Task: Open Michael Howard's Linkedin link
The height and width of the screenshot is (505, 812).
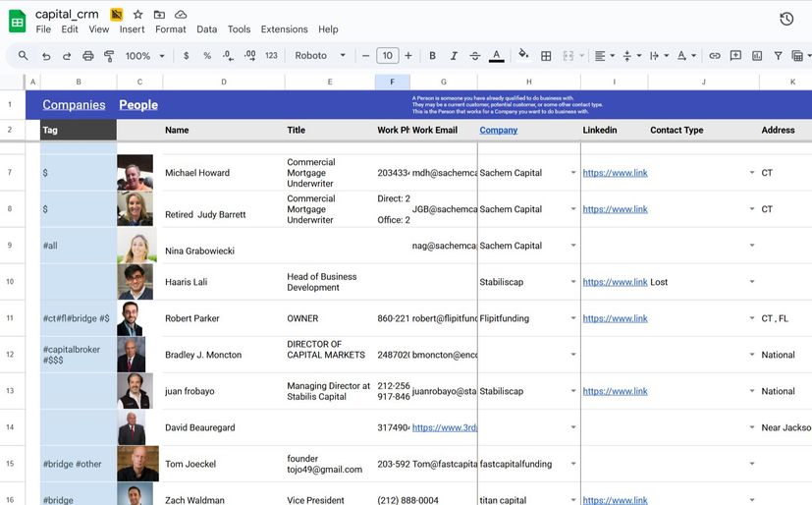Action: [x=615, y=173]
